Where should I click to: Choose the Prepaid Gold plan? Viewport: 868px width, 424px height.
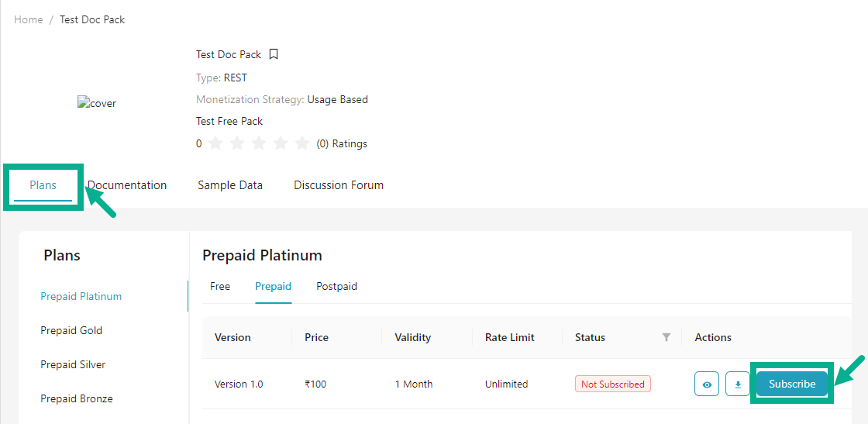pyautogui.click(x=71, y=330)
